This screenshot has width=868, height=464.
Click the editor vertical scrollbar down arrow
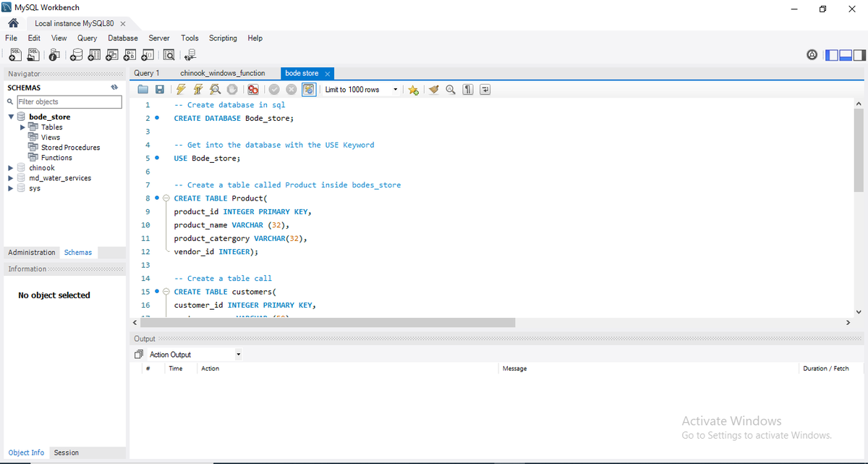pyautogui.click(x=859, y=312)
